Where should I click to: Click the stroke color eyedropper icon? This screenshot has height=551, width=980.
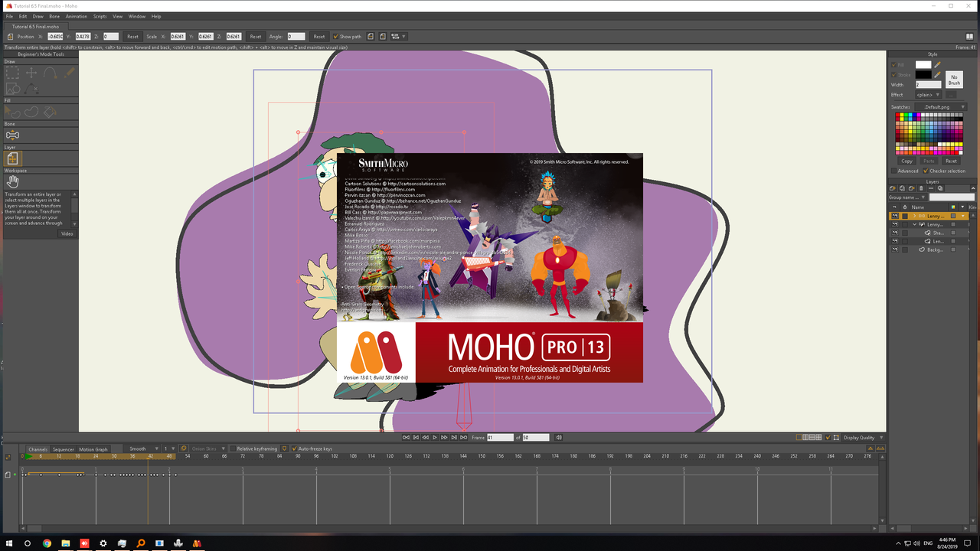pos(937,74)
